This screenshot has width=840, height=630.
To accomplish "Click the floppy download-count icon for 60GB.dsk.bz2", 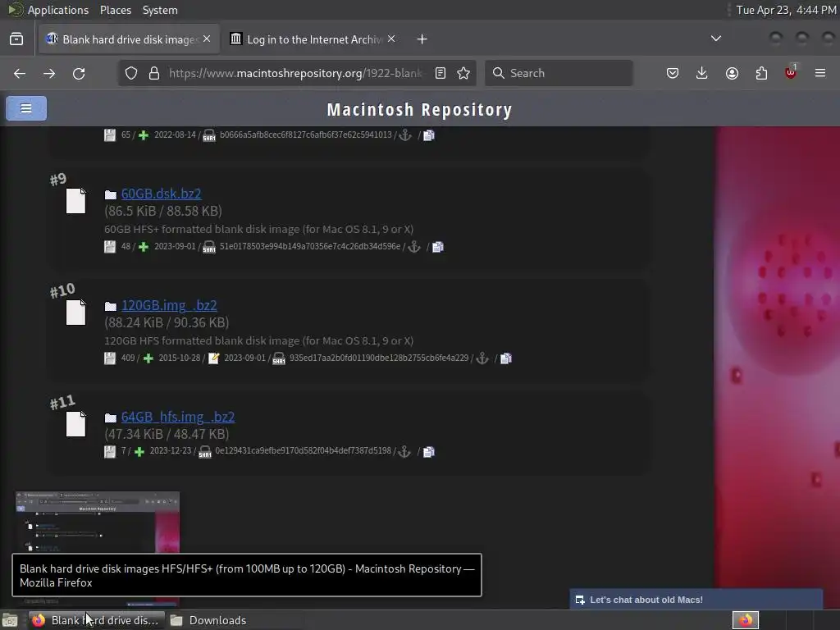I will click(110, 247).
